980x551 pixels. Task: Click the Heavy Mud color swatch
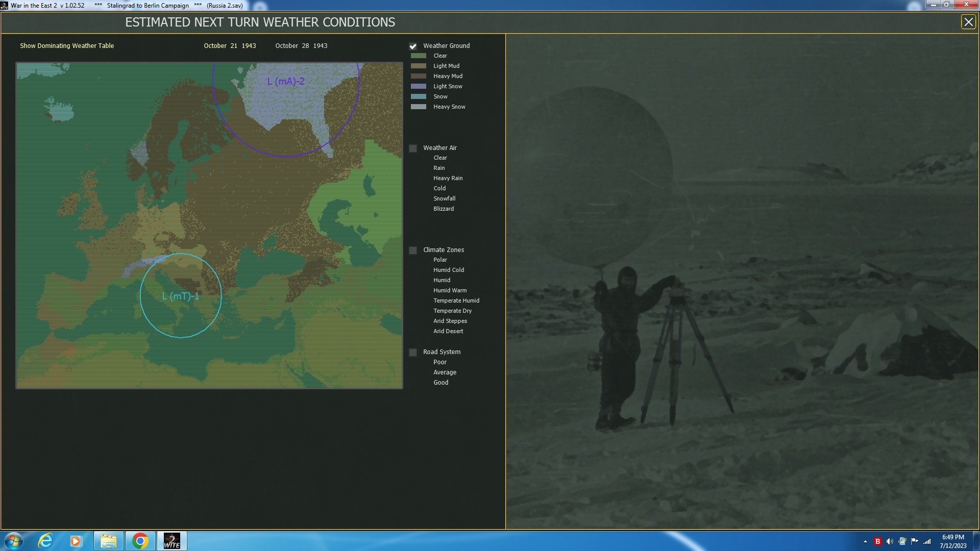click(x=419, y=76)
